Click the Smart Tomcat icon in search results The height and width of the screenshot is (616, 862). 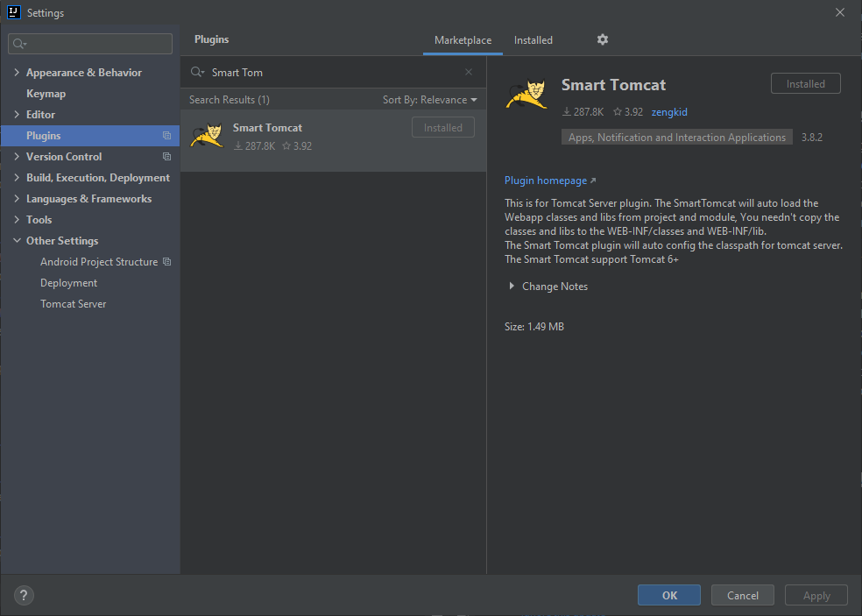click(207, 136)
